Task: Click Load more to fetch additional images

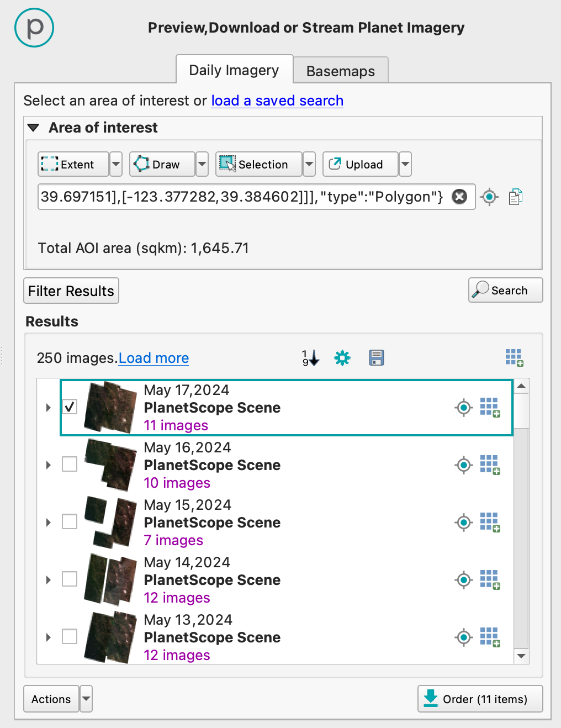Action: 154,358
